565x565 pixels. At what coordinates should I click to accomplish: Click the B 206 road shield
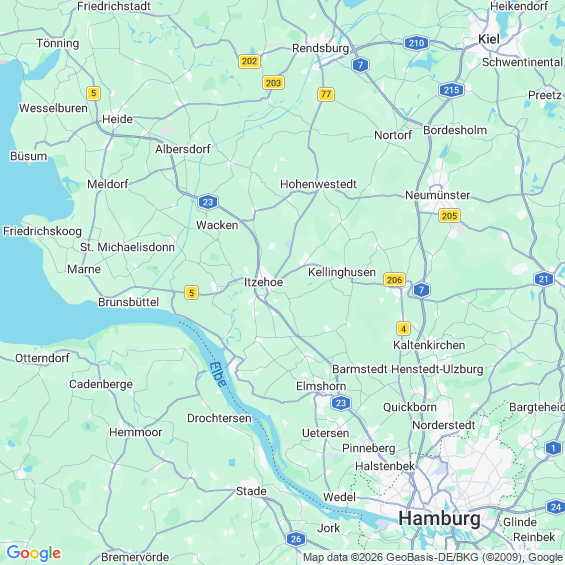394,280
